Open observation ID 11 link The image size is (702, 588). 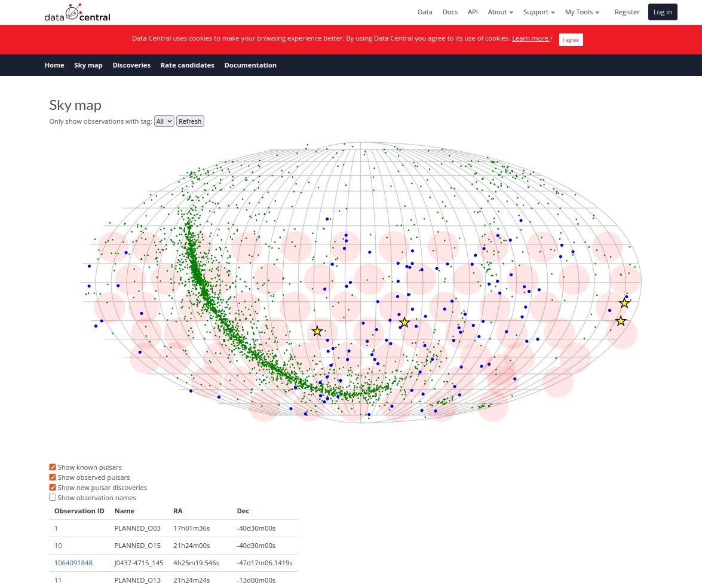[x=58, y=580]
